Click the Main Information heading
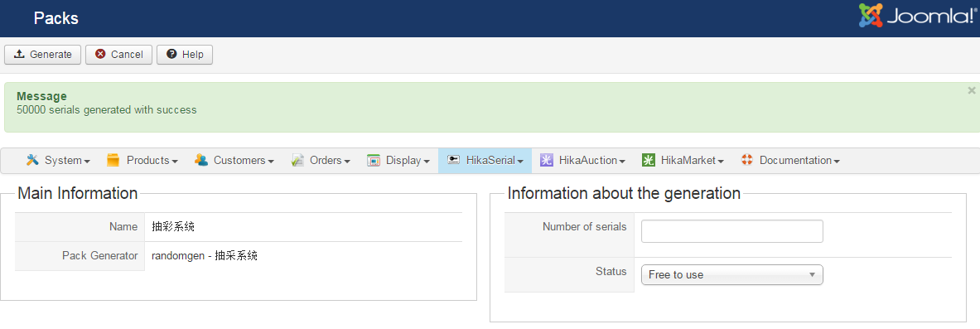980x329 pixels. click(78, 193)
